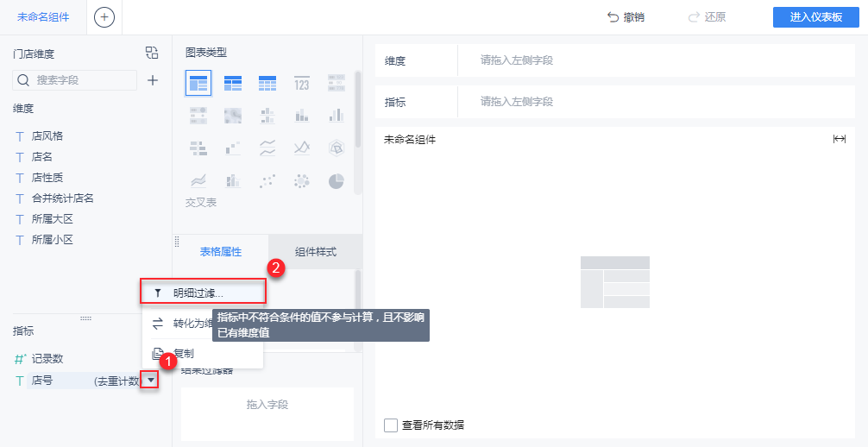Select the range area chart icon
This screenshot has height=447, width=868.
tap(198, 180)
